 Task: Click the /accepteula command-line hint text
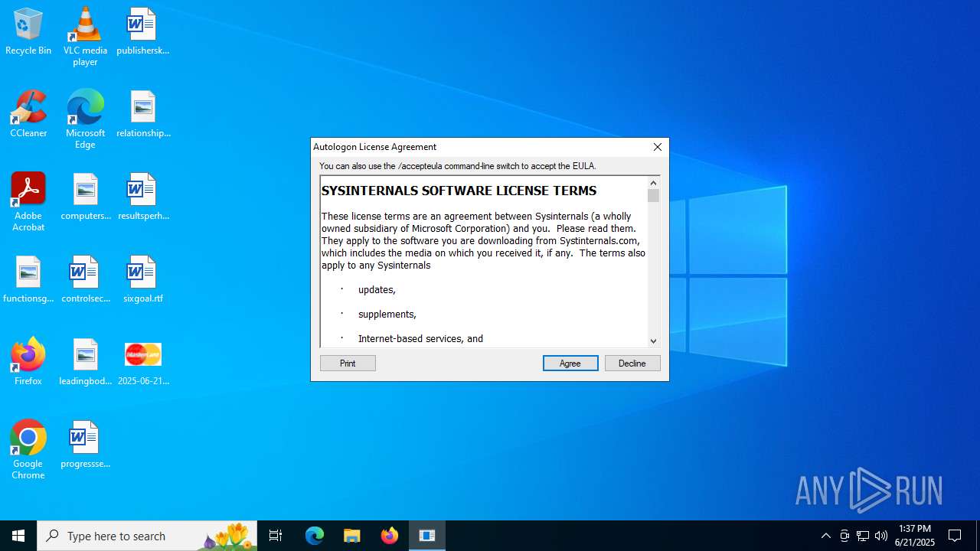tap(457, 166)
